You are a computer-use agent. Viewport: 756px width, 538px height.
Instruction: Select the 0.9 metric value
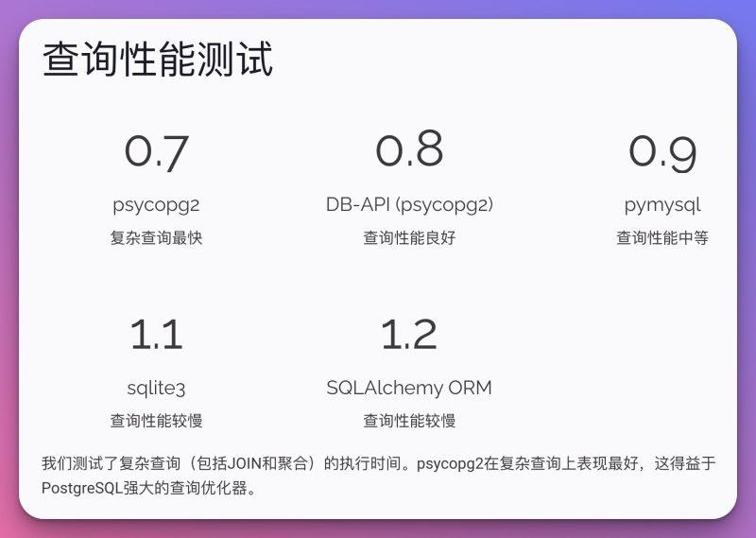click(662, 152)
